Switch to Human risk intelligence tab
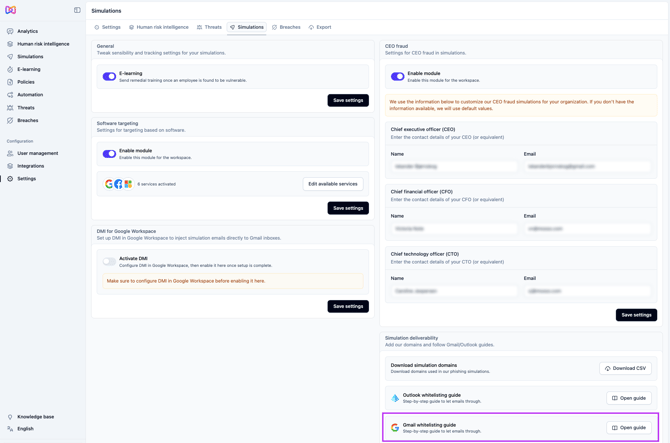This screenshot has height=443, width=670. pos(159,27)
